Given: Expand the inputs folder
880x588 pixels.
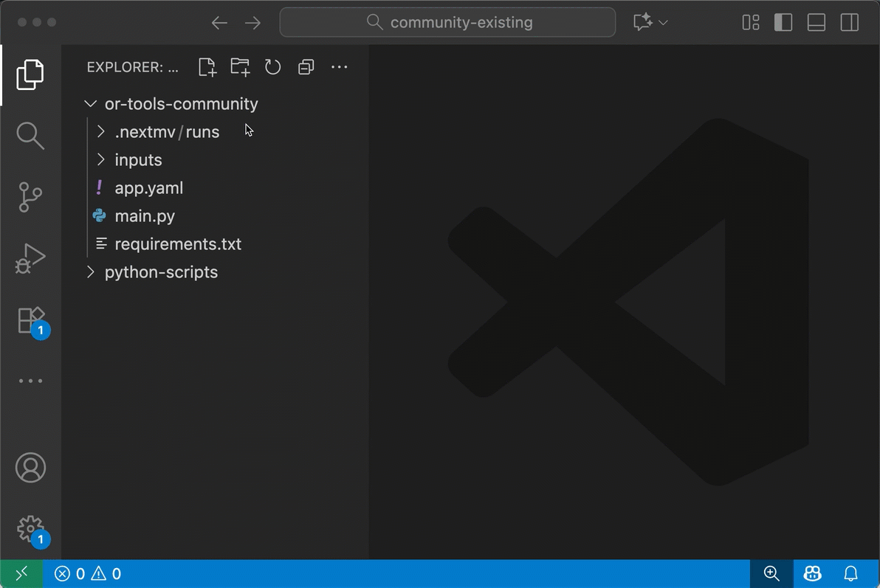Looking at the screenshot, I should (x=216, y=160).
